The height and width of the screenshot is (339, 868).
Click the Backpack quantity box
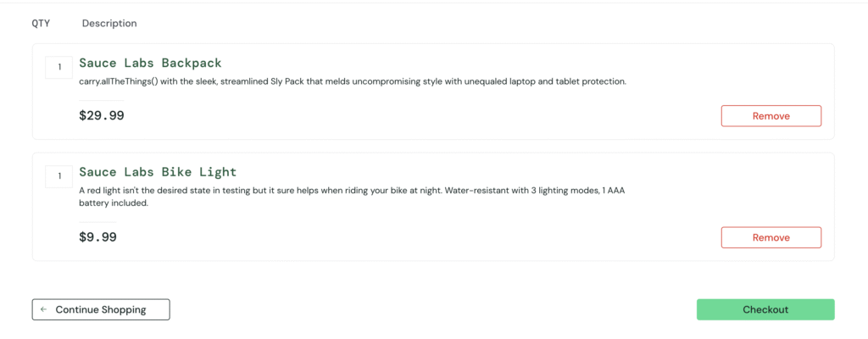coord(59,68)
